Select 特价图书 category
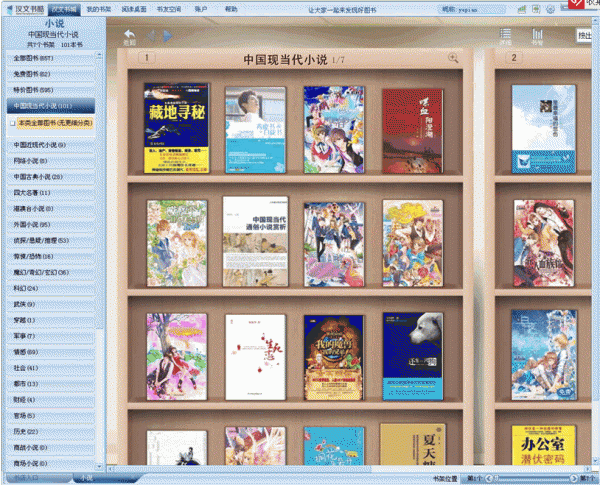 coord(51,90)
